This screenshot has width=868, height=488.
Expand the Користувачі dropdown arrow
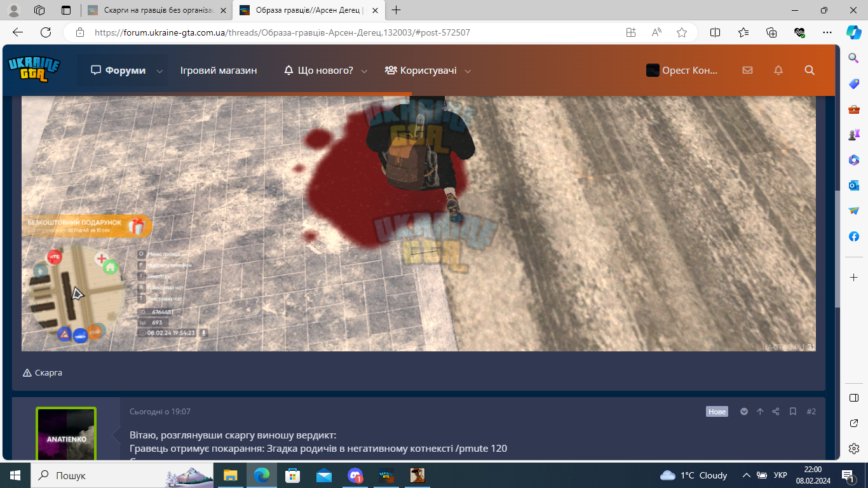[x=468, y=71]
